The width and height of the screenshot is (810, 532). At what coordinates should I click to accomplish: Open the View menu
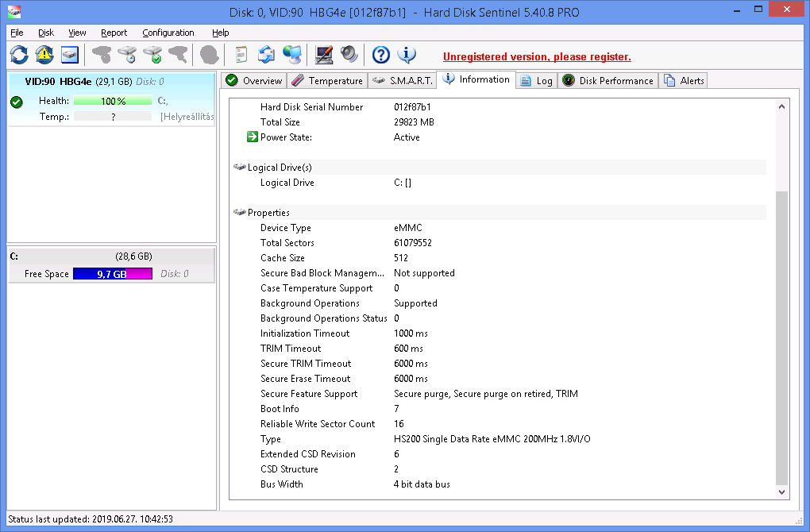(78, 33)
